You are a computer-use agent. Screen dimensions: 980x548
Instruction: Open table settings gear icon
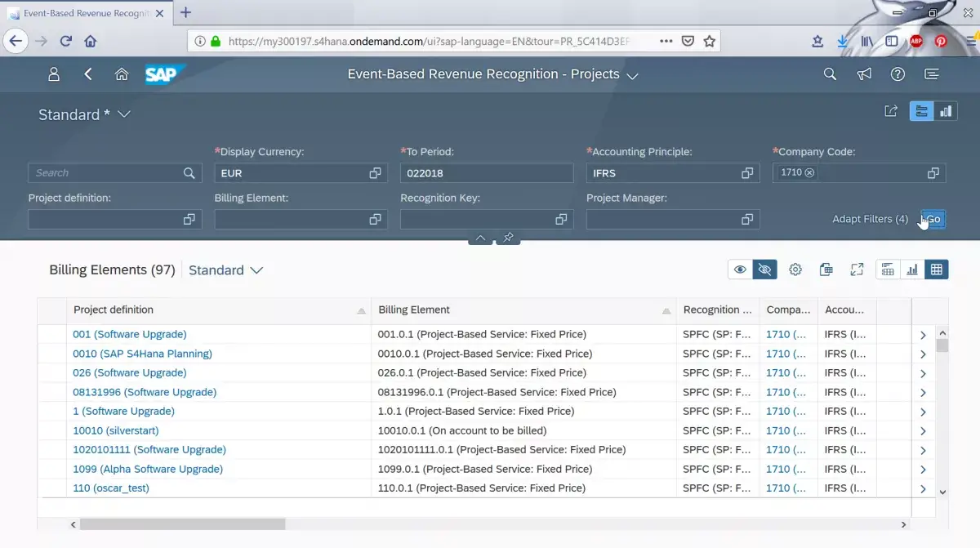[795, 270]
